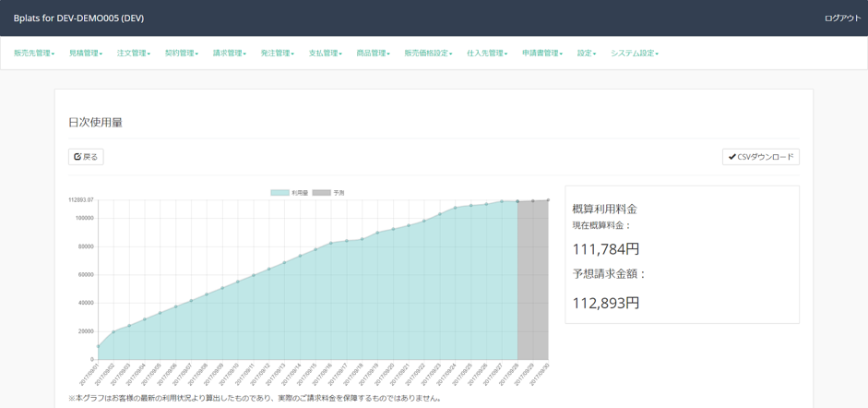
Task: Open the 商品管理 menu
Action: [373, 54]
